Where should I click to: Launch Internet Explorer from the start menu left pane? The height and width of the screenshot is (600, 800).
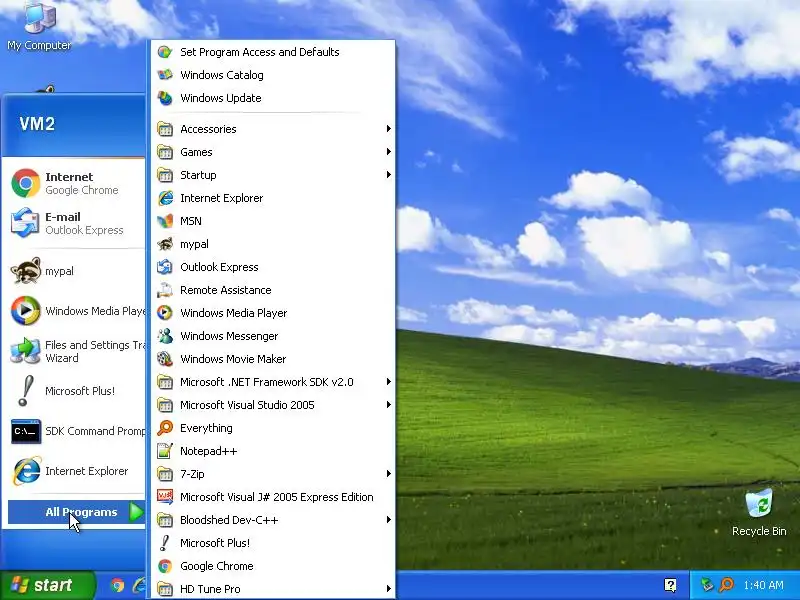77,471
